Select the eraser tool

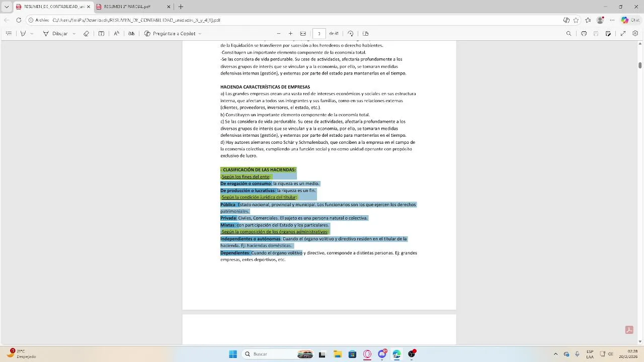coord(86,34)
